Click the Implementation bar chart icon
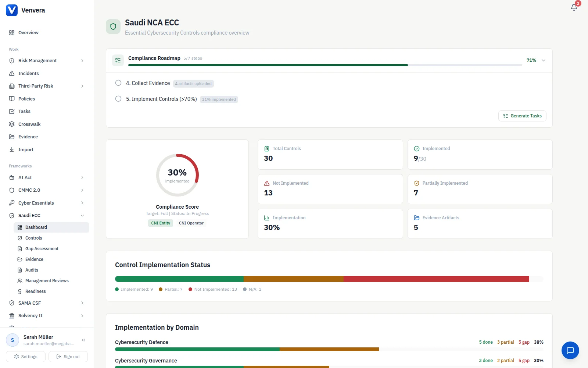The width and height of the screenshot is (588, 368). [x=267, y=218]
